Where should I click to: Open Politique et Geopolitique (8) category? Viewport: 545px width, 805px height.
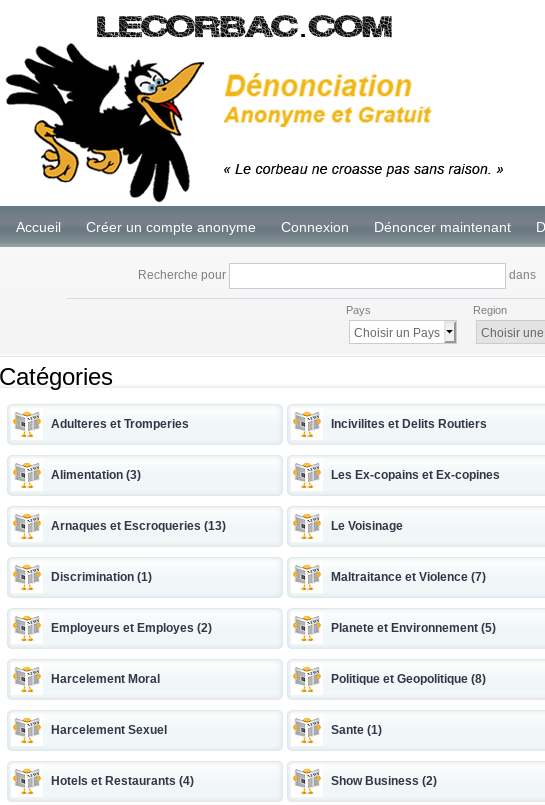[x=408, y=679]
